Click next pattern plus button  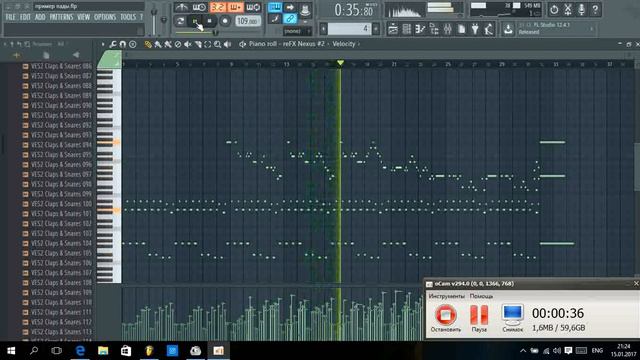[376, 29]
